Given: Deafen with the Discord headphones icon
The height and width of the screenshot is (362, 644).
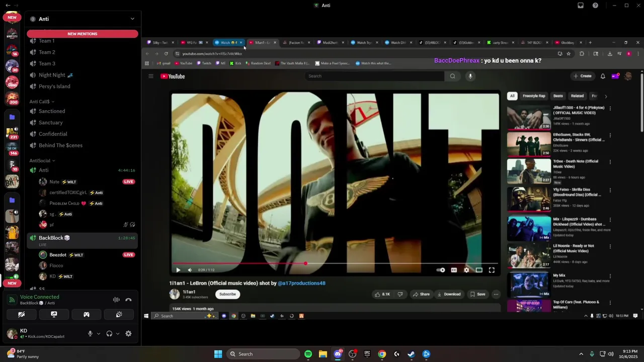Looking at the screenshot, I should pos(109,333).
